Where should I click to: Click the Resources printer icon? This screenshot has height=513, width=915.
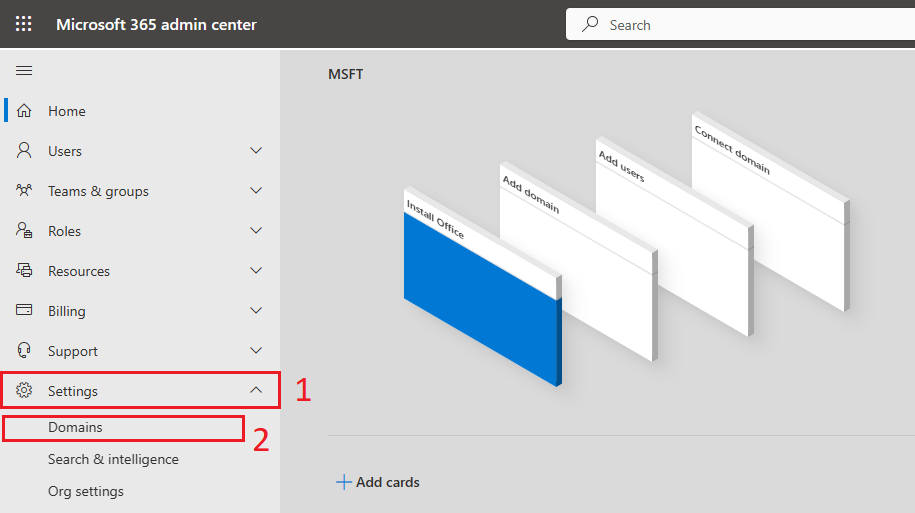[24, 270]
